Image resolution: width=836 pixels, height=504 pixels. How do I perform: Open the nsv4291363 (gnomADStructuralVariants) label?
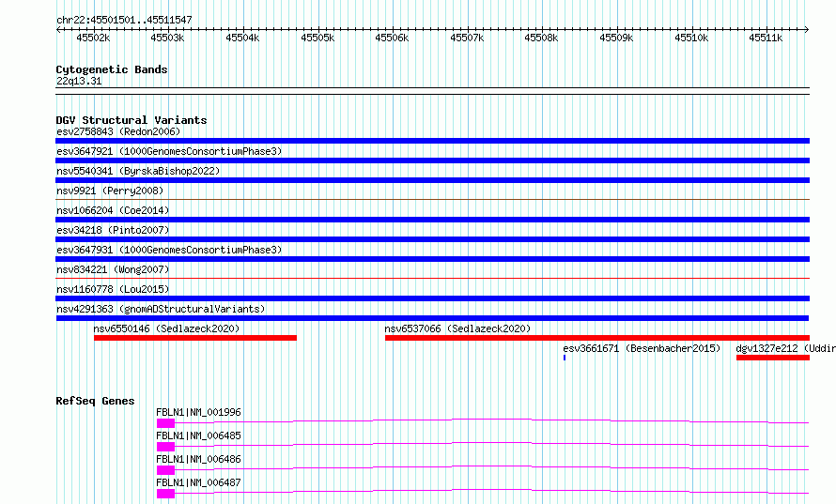pos(161,309)
